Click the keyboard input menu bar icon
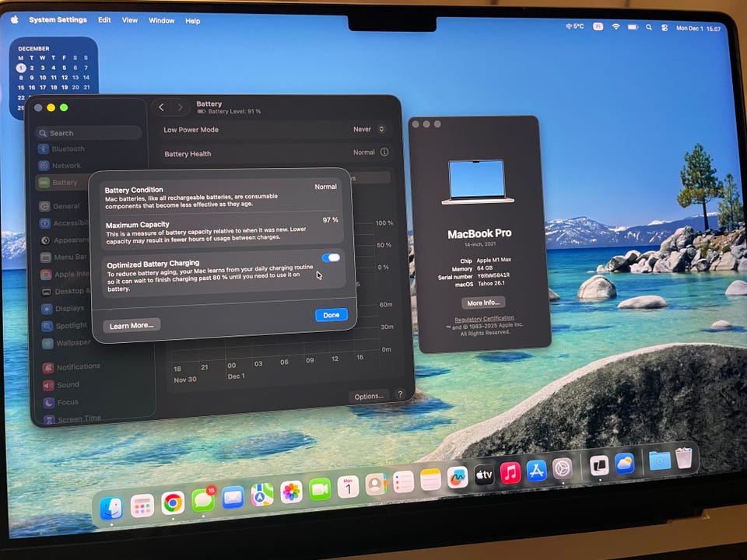Screen dimensions: 747x560 pos(598,26)
